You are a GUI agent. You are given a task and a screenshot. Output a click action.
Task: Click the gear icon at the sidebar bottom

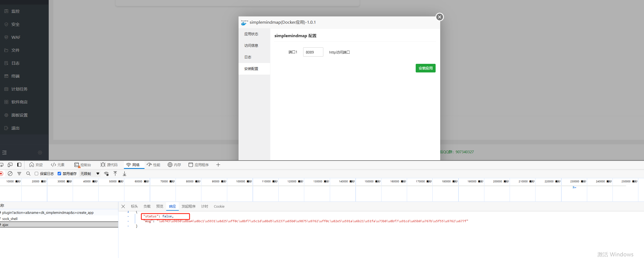tap(40, 152)
